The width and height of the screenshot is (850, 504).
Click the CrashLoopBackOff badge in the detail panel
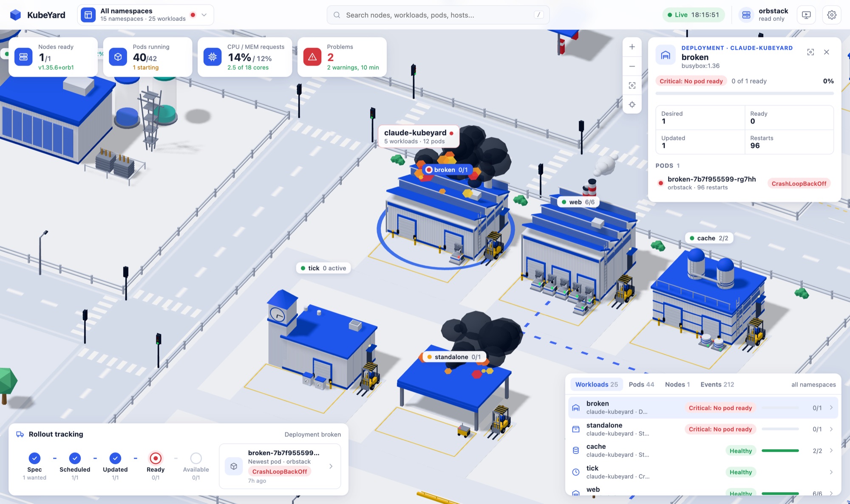tap(799, 183)
